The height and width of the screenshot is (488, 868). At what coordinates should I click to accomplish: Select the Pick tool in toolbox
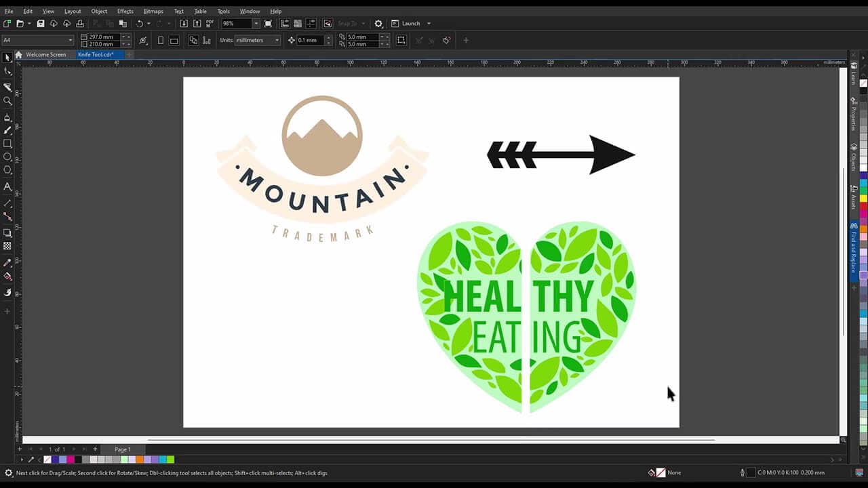point(7,58)
